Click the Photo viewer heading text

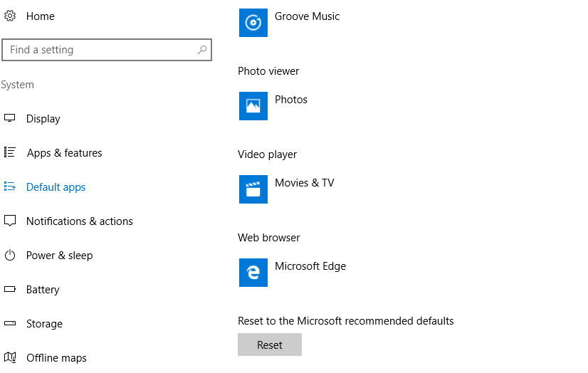268,71
